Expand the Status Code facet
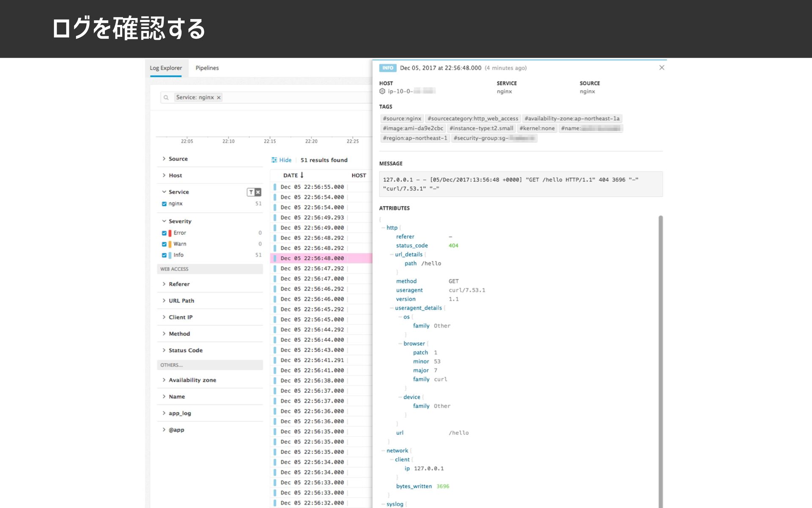This screenshot has width=812, height=508. pos(185,350)
